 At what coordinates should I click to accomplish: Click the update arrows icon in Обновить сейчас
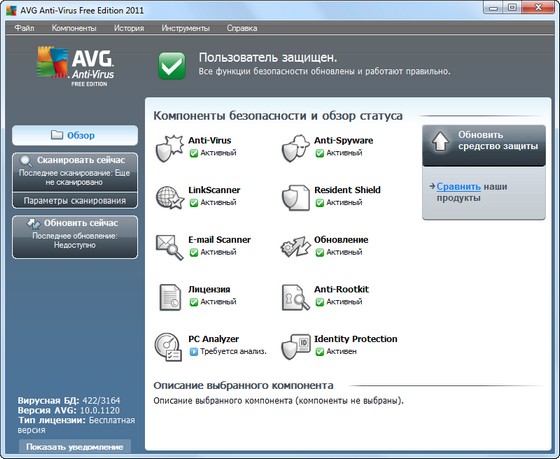point(34,224)
